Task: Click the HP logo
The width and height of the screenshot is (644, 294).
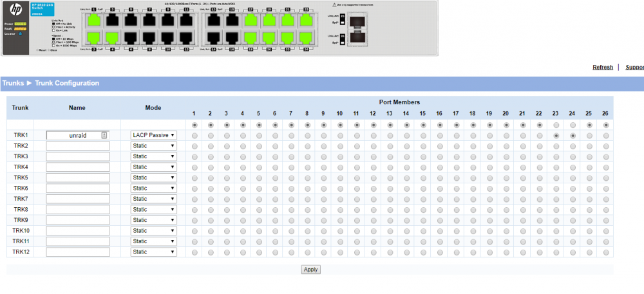Action: point(15,10)
